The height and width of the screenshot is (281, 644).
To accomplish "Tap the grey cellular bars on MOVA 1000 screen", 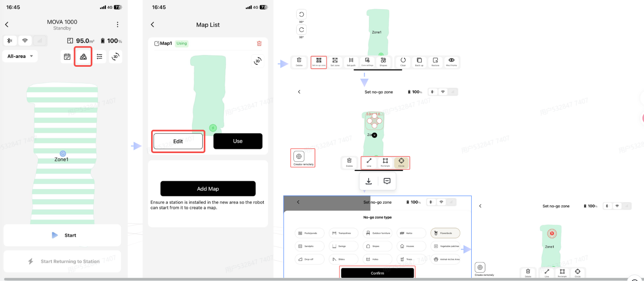I will pos(40,40).
